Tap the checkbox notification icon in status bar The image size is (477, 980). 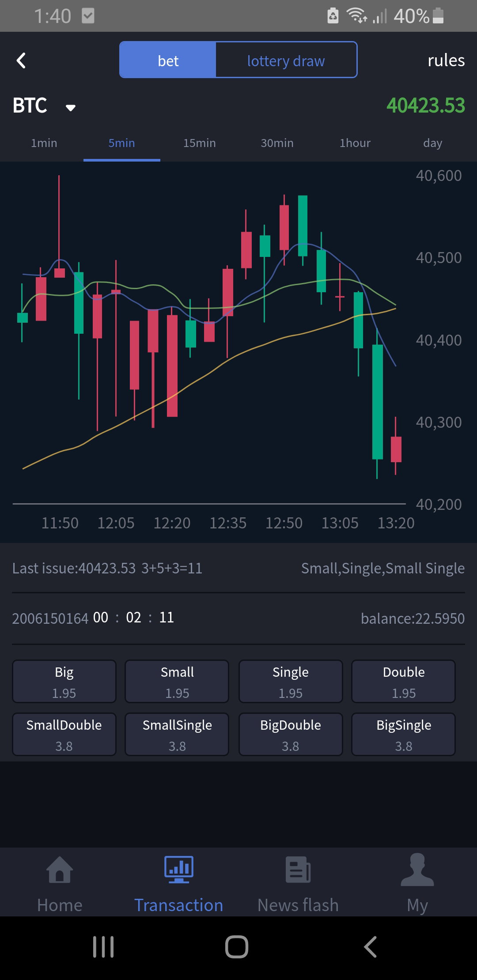88,16
